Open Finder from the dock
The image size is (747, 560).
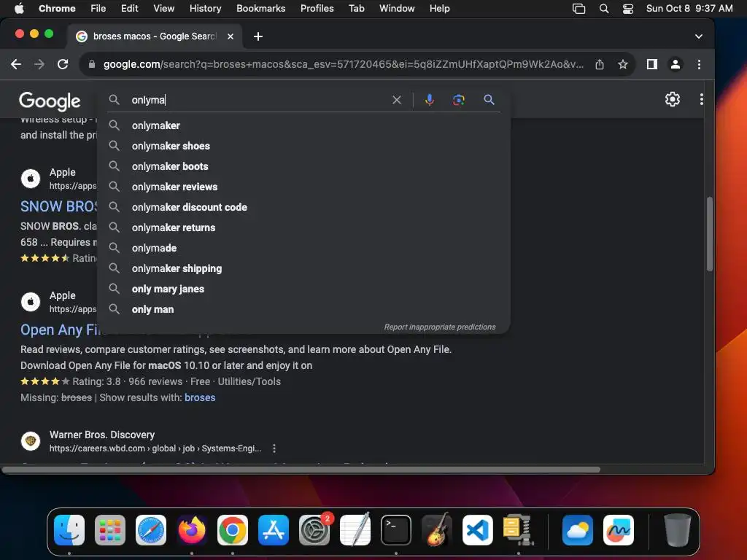tap(69, 530)
